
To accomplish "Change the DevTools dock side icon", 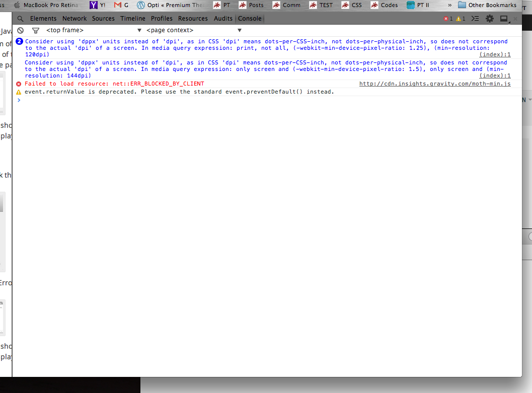I will [504, 19].
